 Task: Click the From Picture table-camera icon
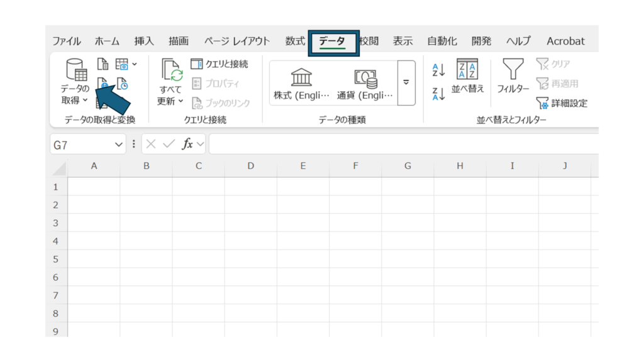tap(122, 63)
